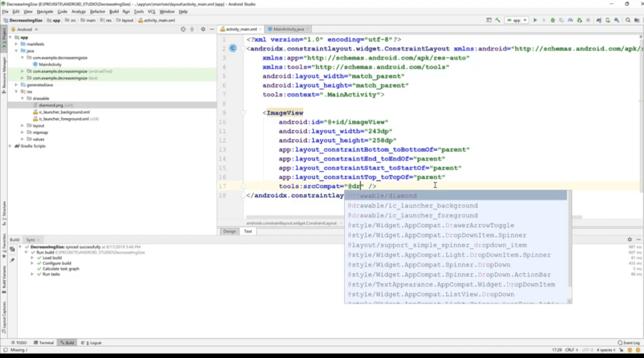Select @layout/support_simple_spinner_dropdown_item suggestion
This screenshot has height=358, width=644.
click(456, 245)
